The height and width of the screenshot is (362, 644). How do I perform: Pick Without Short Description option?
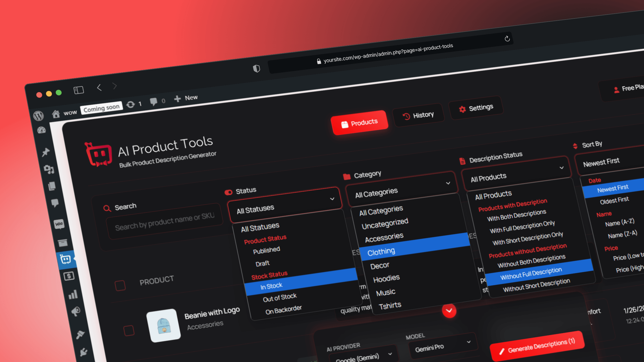(536, 285)
